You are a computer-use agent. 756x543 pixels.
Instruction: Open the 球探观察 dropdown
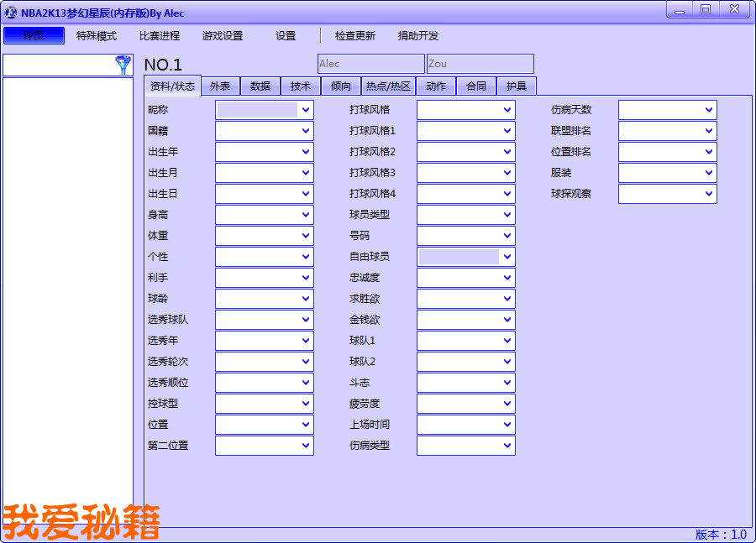click(709, 194)
